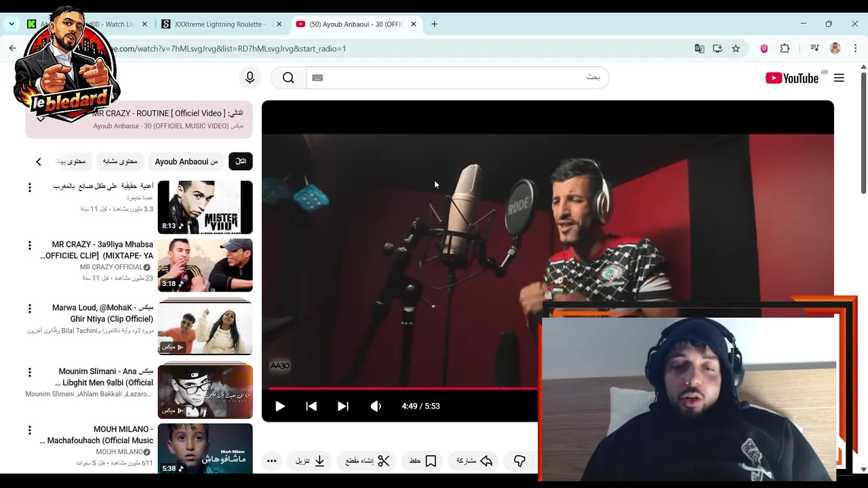Mute the video volume
Image resolution: width=868 pixels, height=488 pixels.
tap(376, 406)
